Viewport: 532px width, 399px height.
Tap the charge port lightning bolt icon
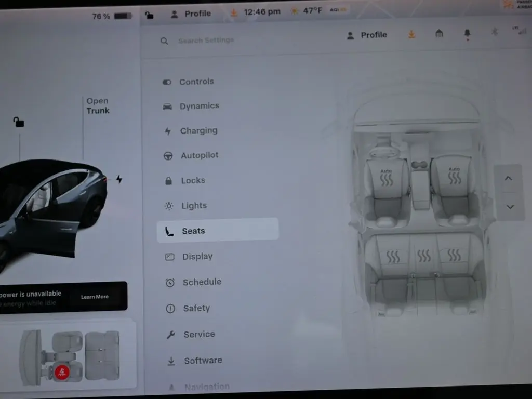(119, 179)
